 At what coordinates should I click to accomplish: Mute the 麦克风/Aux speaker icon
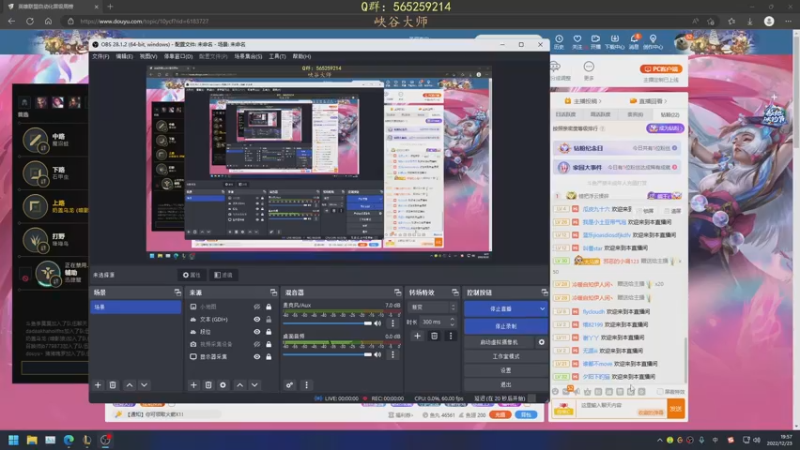pyautogui.click(x=378, y=323)
